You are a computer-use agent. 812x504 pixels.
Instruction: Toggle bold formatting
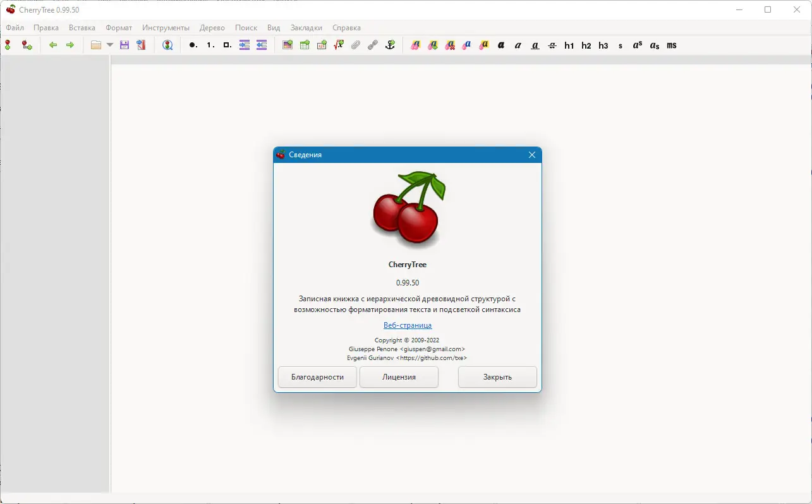[x=501, y=45]
